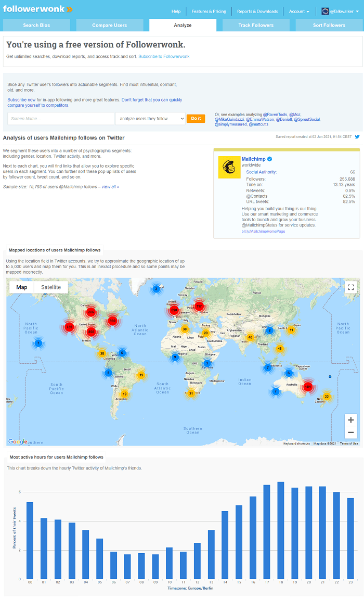
Task: Open the map cluster marker labeled 730
Action: click(69, 327)
